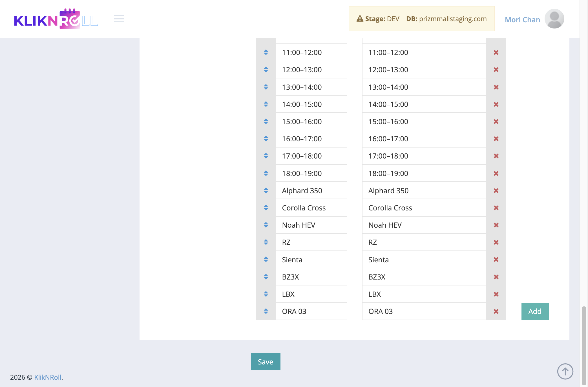
Task: Click the reorder handle for 15:00–16:00 row
Action: pos(266,122)
